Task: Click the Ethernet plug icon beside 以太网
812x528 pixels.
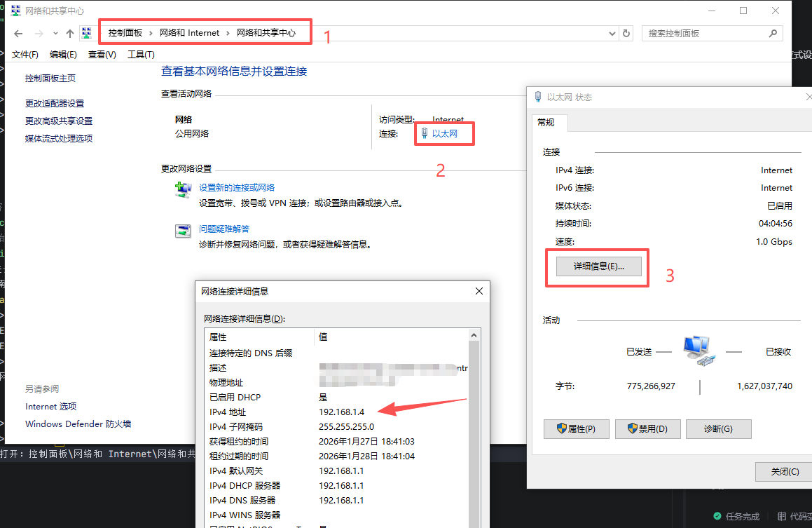Action: click(x=424, y=133)
